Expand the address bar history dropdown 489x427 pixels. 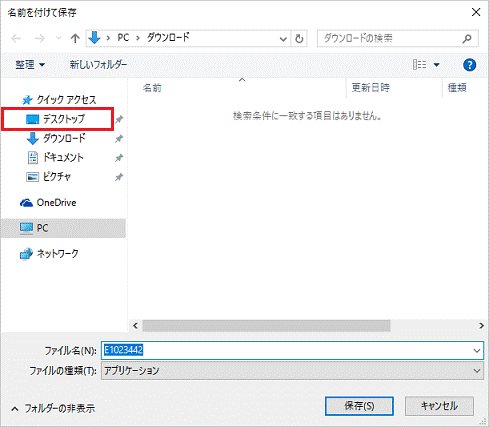283,39
